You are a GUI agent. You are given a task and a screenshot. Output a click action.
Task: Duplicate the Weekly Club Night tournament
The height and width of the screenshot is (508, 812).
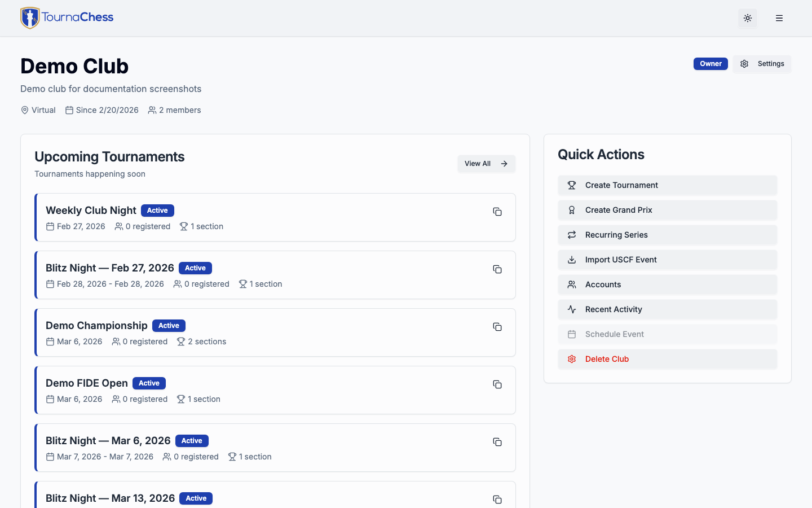click(497, 212)
